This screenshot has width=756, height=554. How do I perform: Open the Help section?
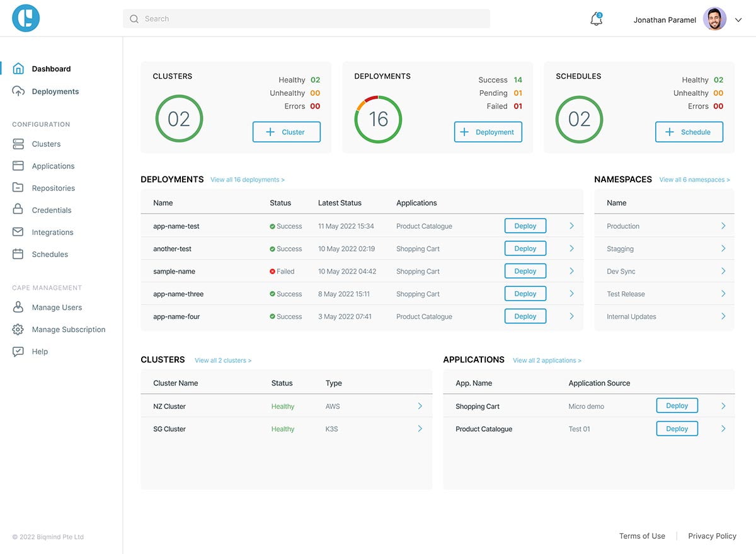point(19,351)
